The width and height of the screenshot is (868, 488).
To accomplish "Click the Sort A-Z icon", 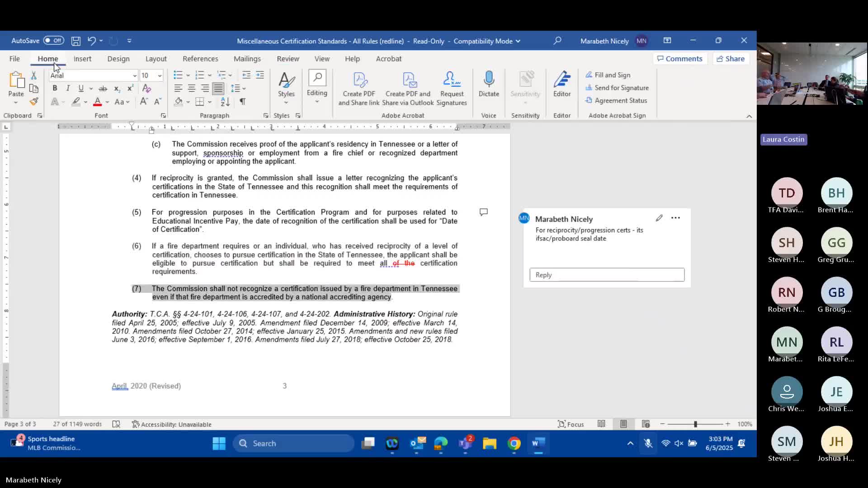I will point(225,102).
